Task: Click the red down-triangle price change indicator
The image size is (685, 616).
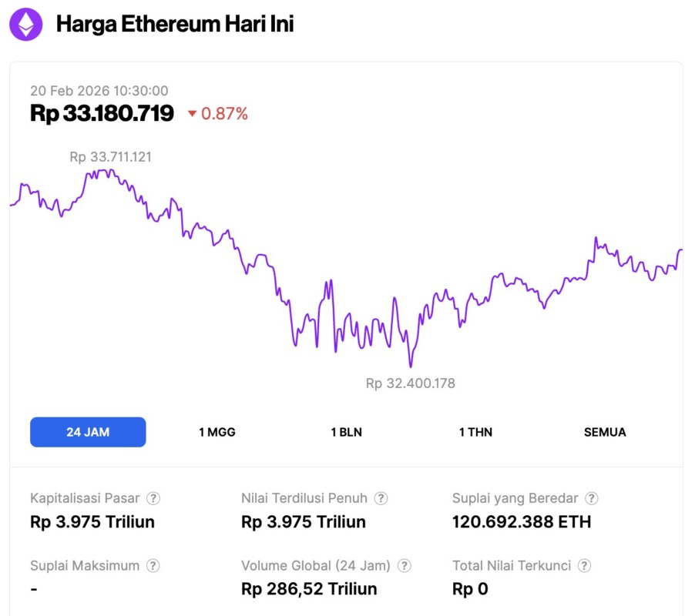Action: [192, 114]
